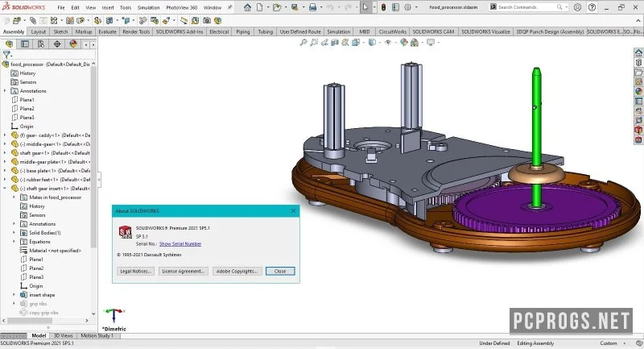
Task: Open SOLIDWORKS Resources home icon in task pane
Action: click(638, 52)
